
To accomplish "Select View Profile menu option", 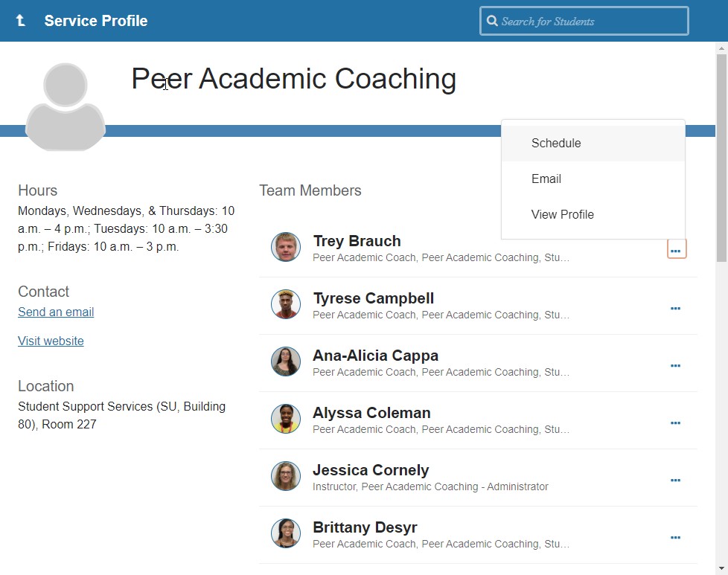I will [x=563, y=215].
